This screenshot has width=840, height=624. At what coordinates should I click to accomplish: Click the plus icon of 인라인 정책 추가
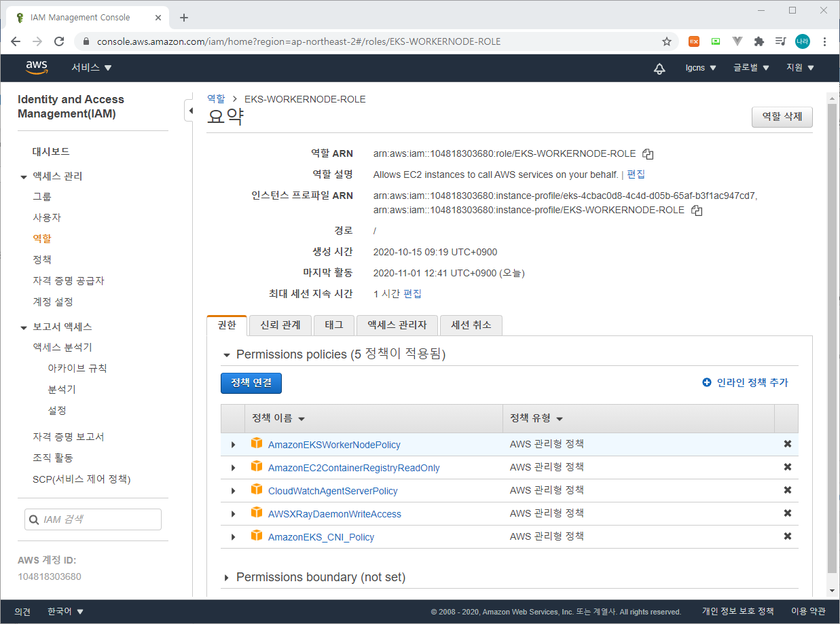point(707,383)
